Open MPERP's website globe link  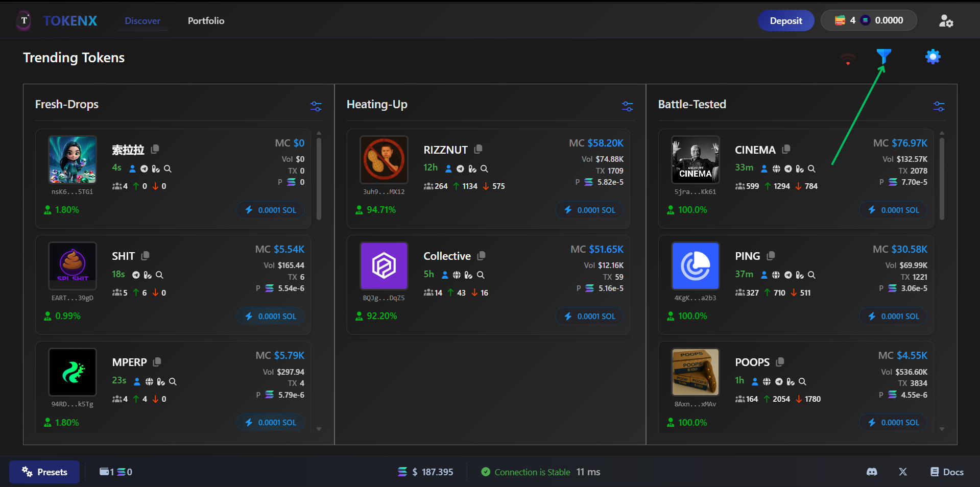pos(149,381)
